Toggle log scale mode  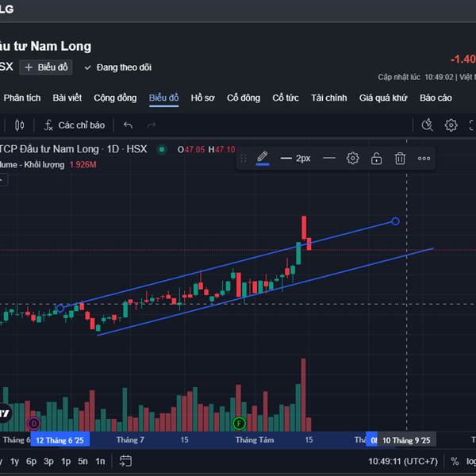(x=471, y=462)
